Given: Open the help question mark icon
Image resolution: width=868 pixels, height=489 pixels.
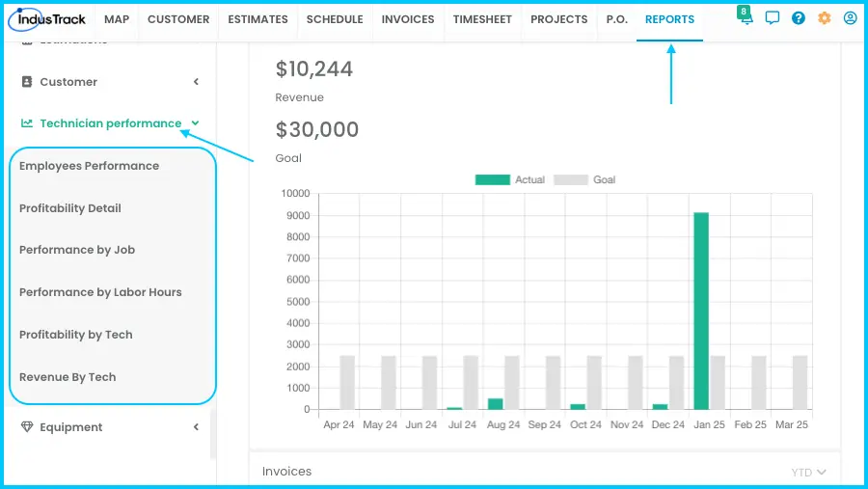Looking at the screenshot, I should coord(799,18).
